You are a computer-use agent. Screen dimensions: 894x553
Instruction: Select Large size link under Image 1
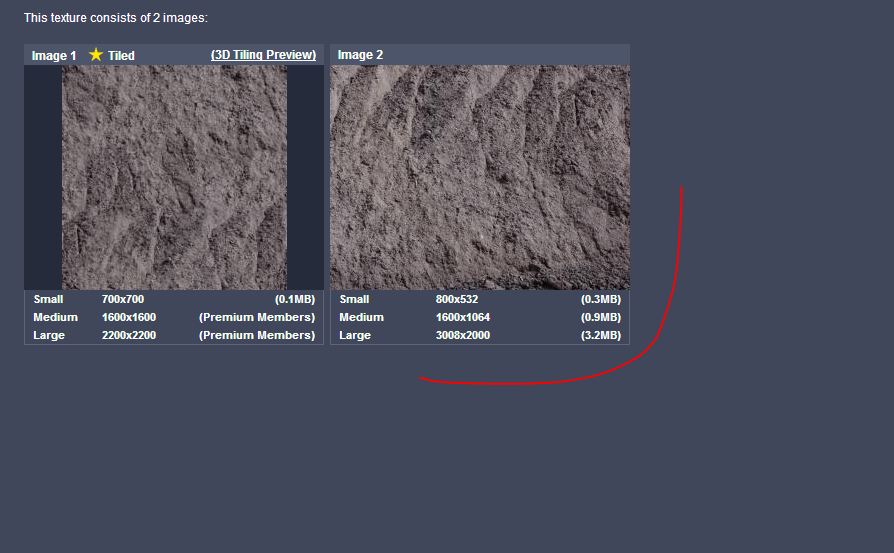(49, 335)
